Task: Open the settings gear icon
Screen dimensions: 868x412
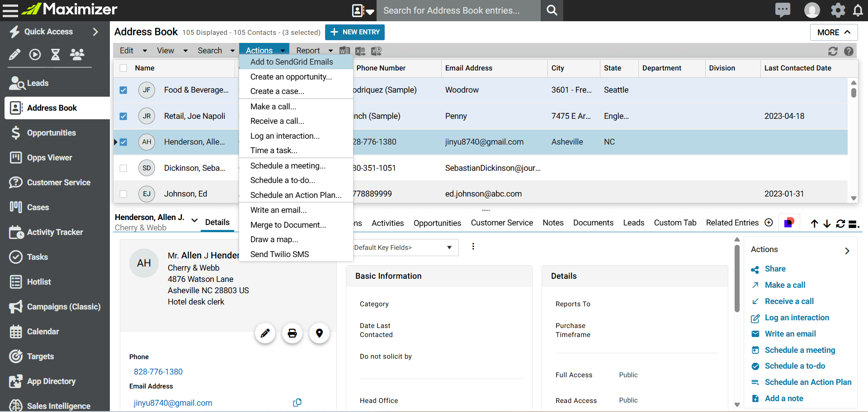Action: pos(838,10)
